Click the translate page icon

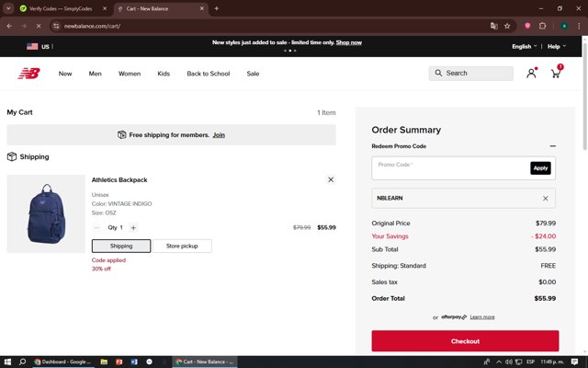click(494, 26)
